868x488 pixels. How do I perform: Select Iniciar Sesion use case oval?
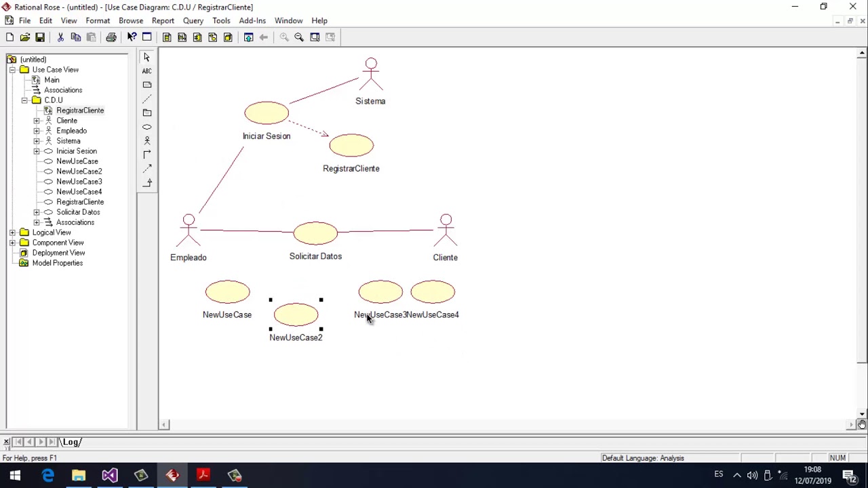pyautogui.click(x=267, y=113)
